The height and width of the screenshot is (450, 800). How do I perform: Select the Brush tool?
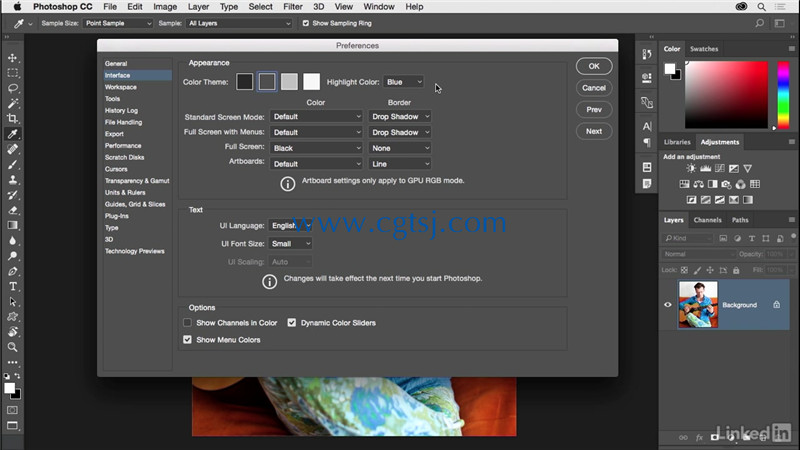[x=12, y=165]
